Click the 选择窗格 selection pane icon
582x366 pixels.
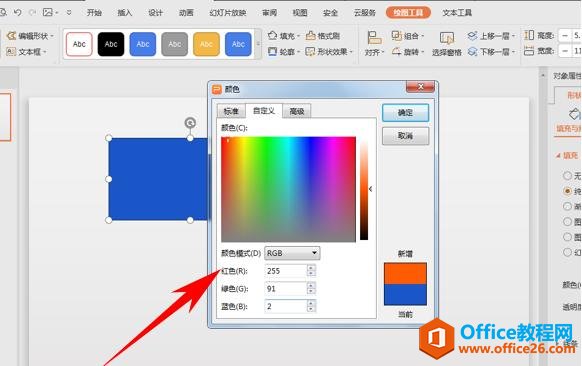point(447,39)
